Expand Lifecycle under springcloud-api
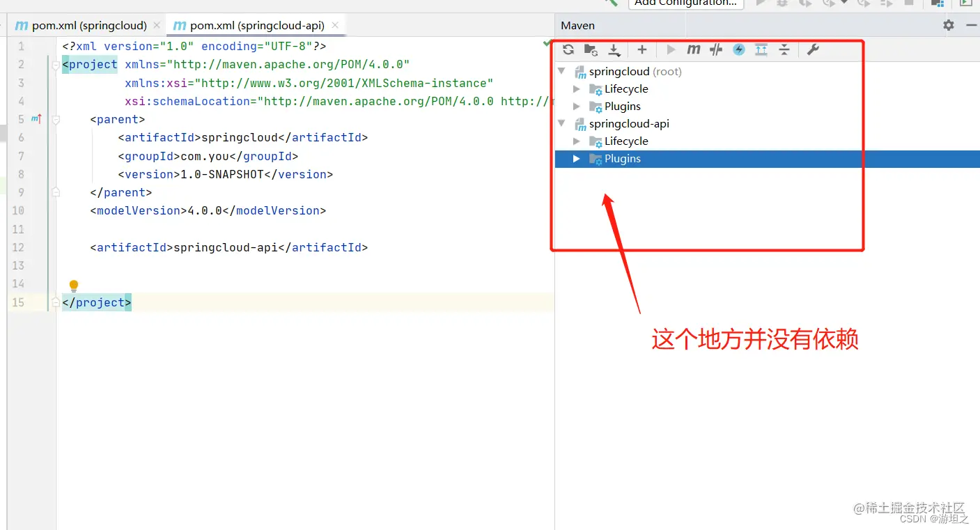980x530 pixels. point(576,141)
